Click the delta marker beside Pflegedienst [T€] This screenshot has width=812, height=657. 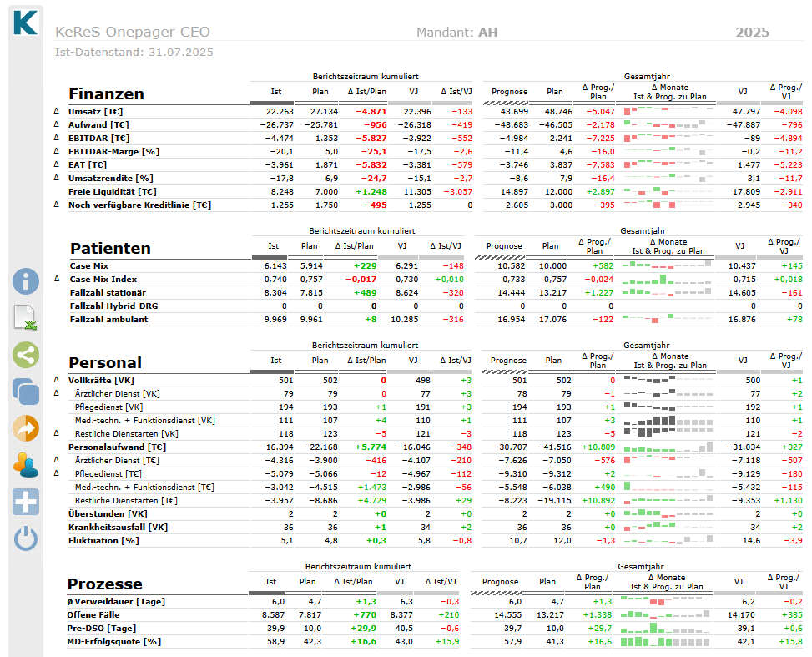57,473
